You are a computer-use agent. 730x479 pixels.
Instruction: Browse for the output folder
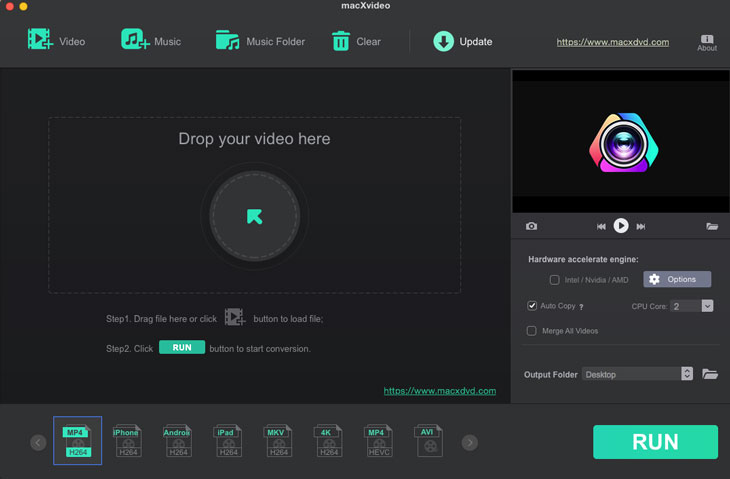(x=710, y=374)
